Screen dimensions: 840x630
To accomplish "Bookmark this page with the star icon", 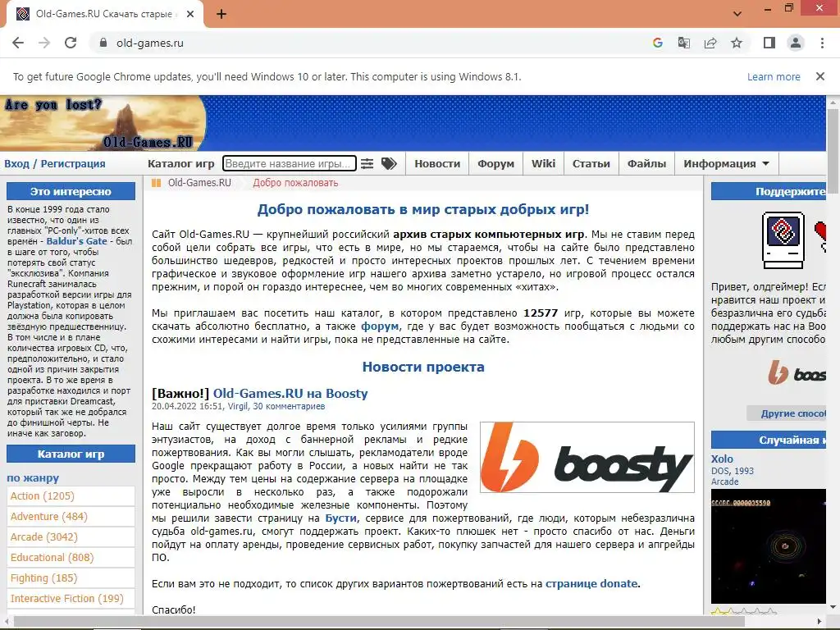I will pos(737,43).
